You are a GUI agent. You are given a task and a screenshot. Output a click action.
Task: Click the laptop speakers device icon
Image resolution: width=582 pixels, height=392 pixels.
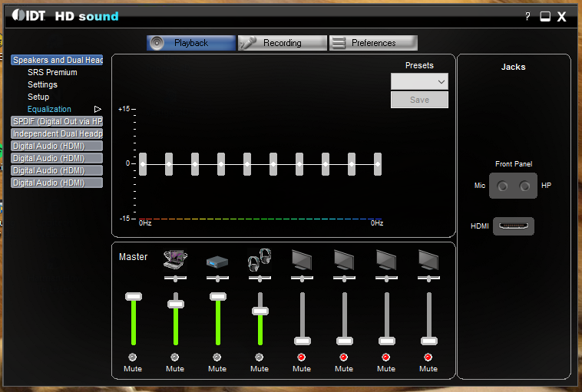pyautogui.click(x=175, y=260)
